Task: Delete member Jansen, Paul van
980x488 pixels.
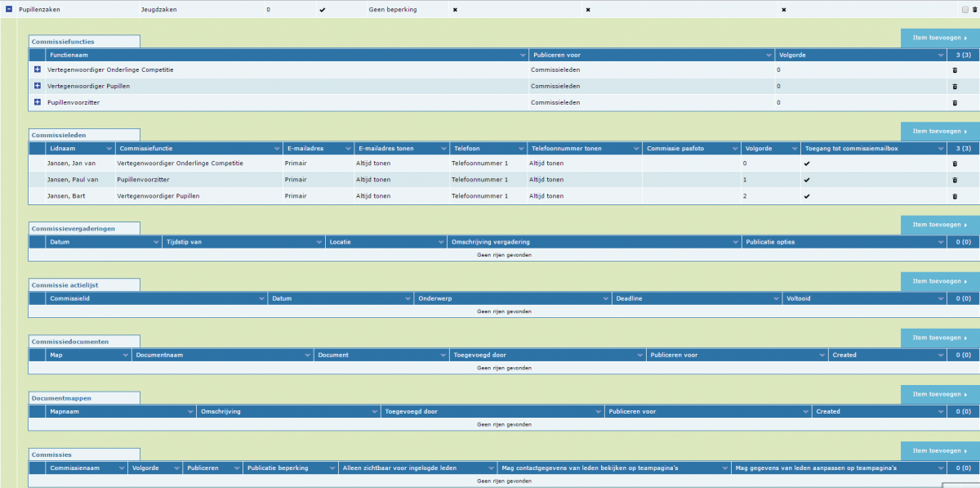Action: pos(955,180)
